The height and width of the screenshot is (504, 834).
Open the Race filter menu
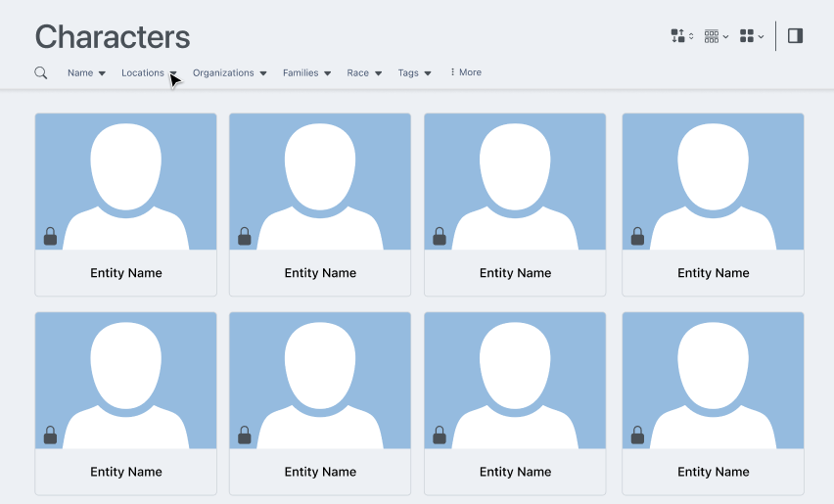pyautogui.click(x=364, y=72)
